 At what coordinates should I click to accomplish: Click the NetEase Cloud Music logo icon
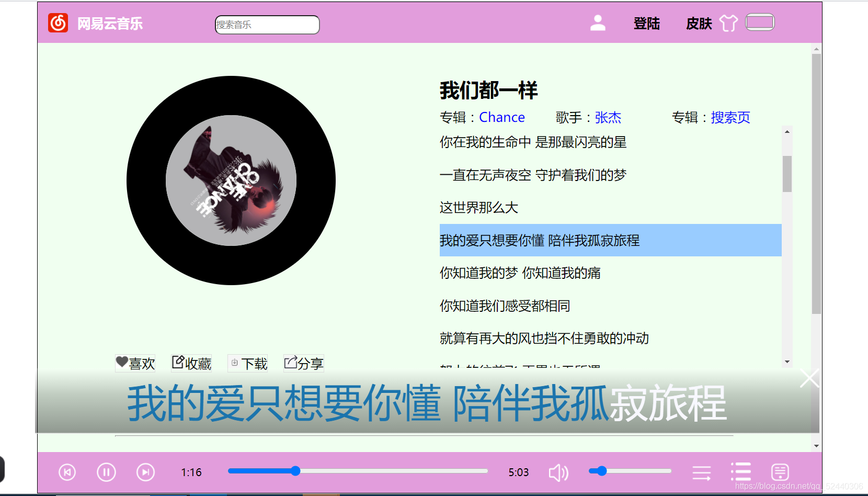pyautogui.click(x=58, y=23)
